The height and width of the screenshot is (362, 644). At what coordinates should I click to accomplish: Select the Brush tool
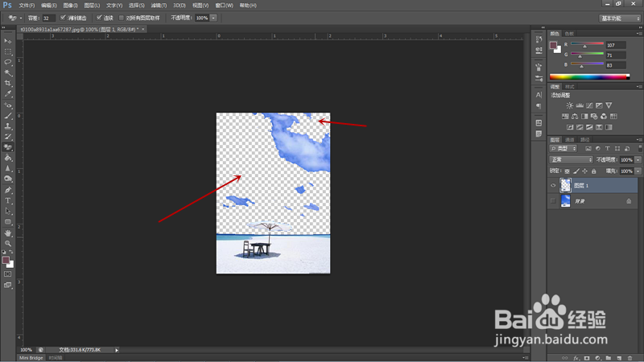[8, 116]
